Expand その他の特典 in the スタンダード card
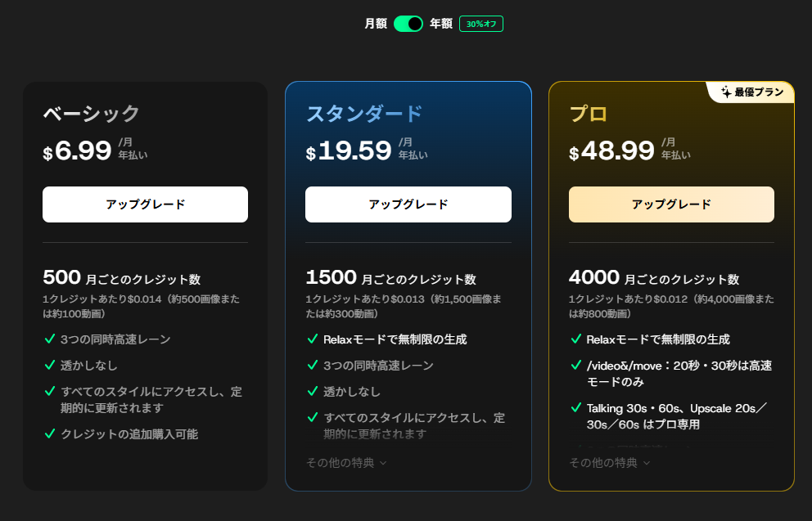The width and height of the screenshot is (812, 521). tap(346, 463)
